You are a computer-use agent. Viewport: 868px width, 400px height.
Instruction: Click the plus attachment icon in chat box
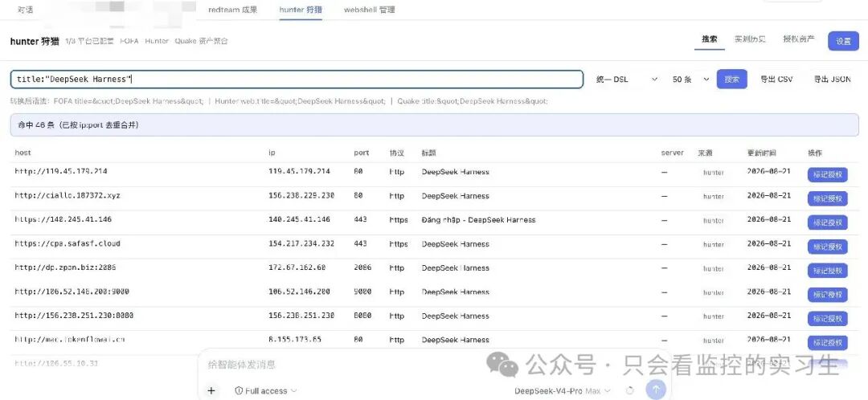(x=211, y=390)
